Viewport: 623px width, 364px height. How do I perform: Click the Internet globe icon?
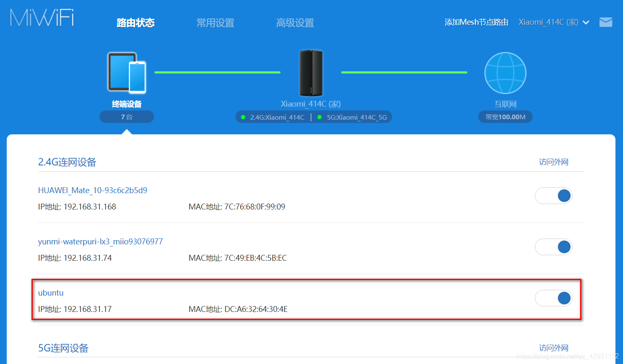click(505, 73)
